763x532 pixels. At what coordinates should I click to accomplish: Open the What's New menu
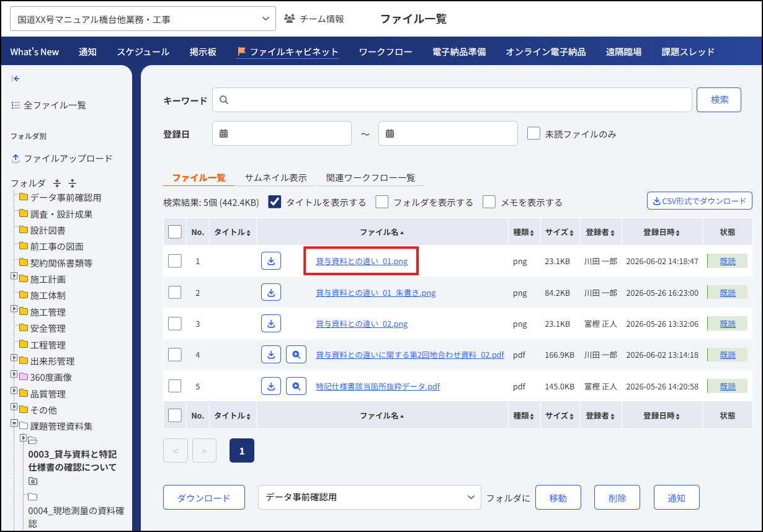35,52
